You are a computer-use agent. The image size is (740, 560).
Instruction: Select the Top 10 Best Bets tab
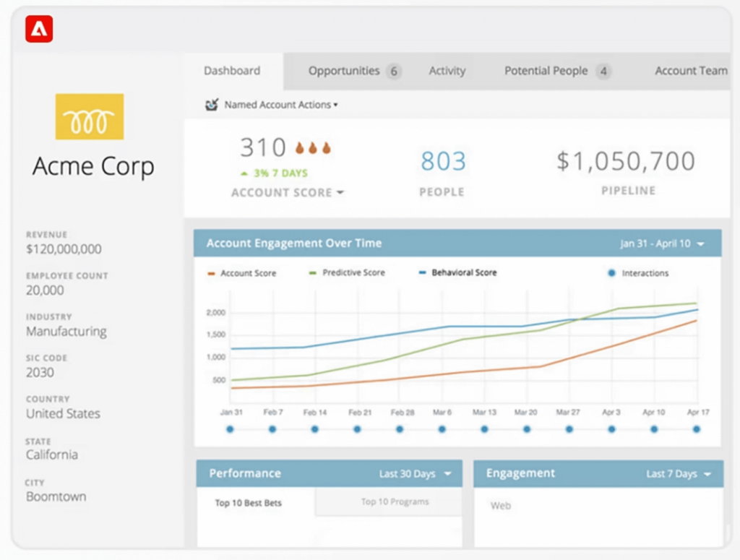point(249,503)
